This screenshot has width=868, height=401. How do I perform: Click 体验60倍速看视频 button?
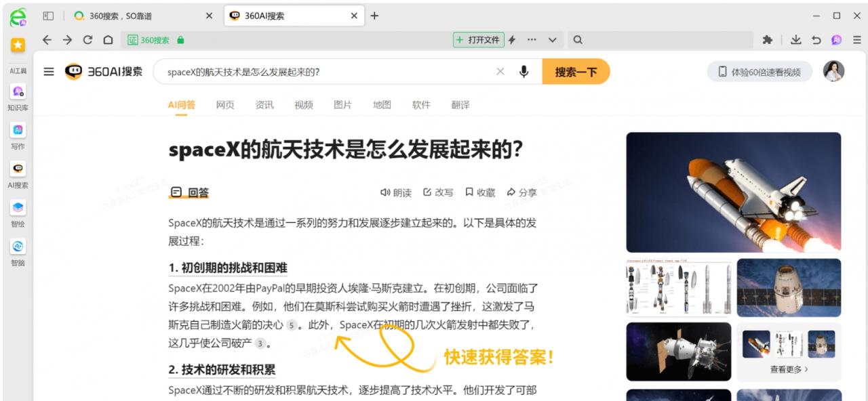tap(759, 72)
